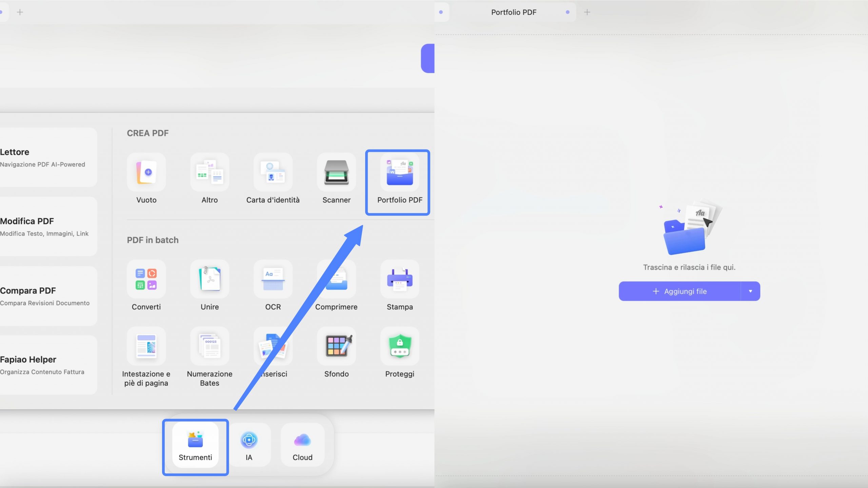This screenshot has height=488, width=868.
Task: Select the Comprimere batch tool
Action: point(336,286)
